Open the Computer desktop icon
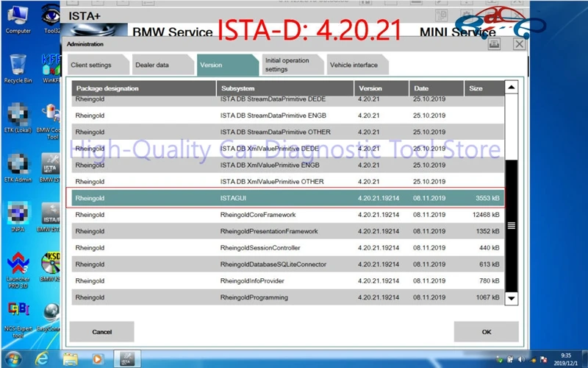The width and height of the screenshot is (588, 368). (x=18, y=21)
